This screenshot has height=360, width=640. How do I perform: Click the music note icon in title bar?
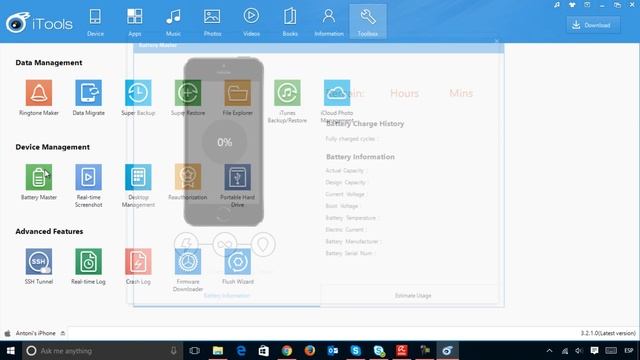(x=557, y=5)
